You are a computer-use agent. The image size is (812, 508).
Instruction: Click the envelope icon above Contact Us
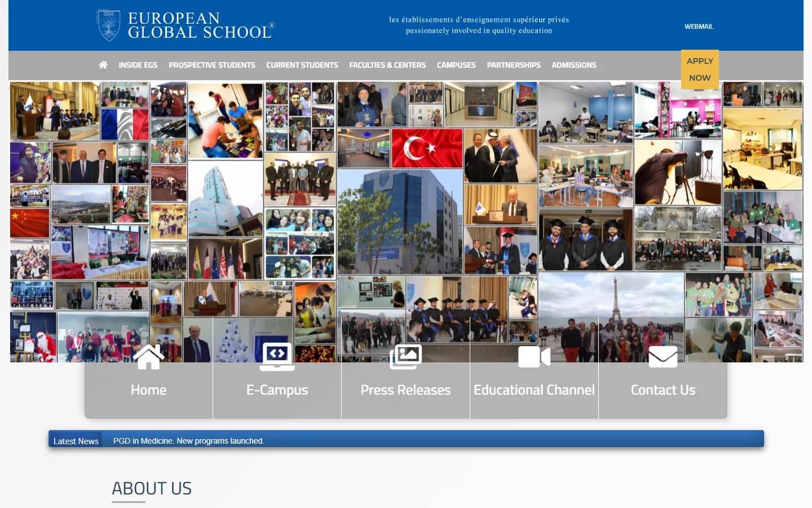(x=663, y=357)
